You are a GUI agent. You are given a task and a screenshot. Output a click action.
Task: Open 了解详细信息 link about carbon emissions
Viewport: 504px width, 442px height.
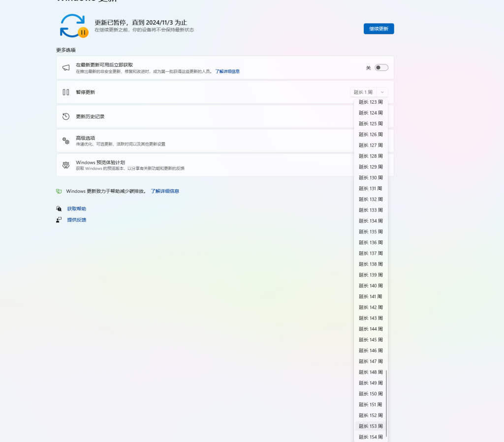coord(165,191)
